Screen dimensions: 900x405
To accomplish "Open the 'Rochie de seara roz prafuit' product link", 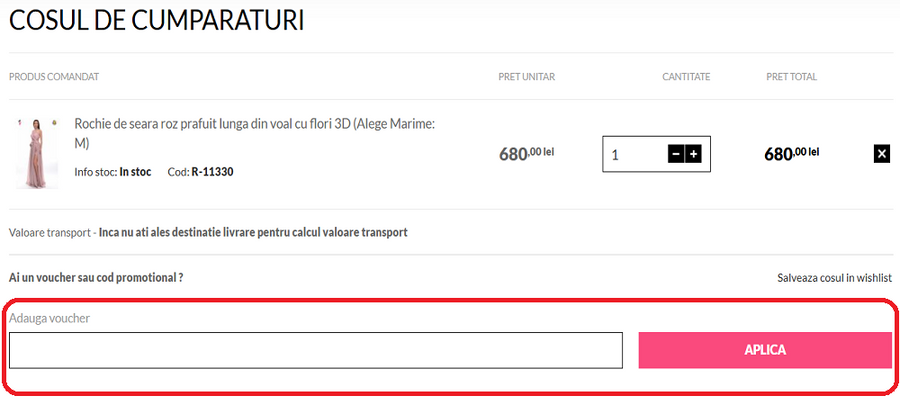I will (254, 132).
